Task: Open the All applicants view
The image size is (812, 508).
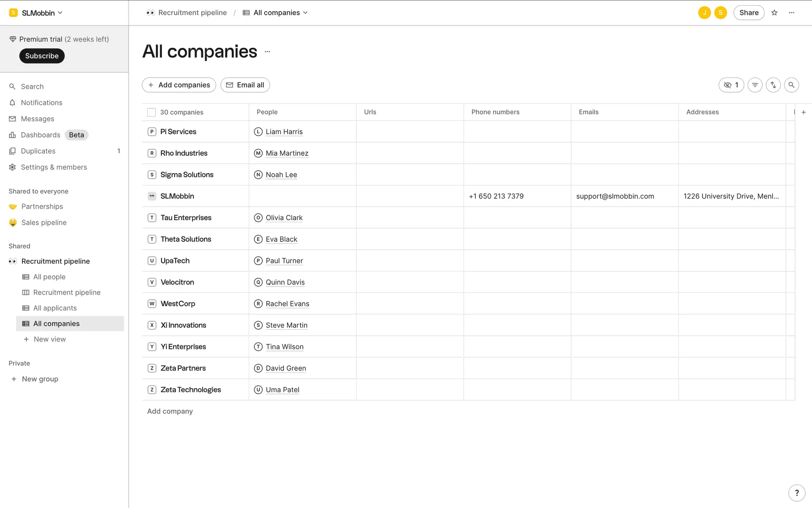Action: [x=55, y=308]
